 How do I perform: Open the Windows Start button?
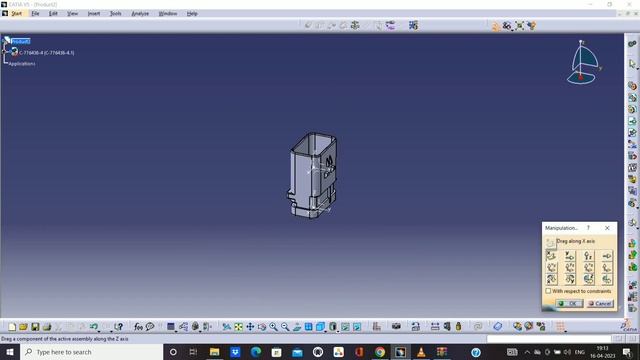tap(10, 352)
